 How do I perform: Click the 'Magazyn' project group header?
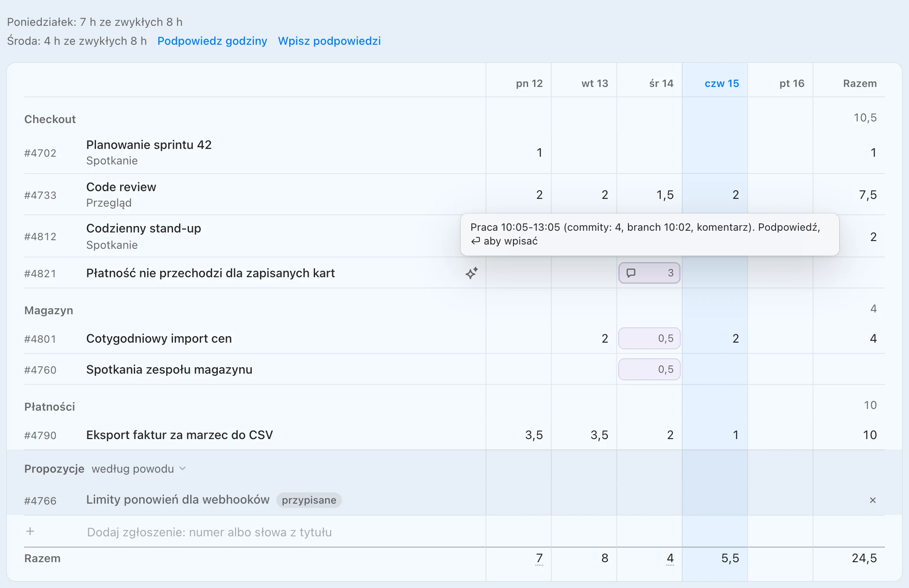point(49,310)
